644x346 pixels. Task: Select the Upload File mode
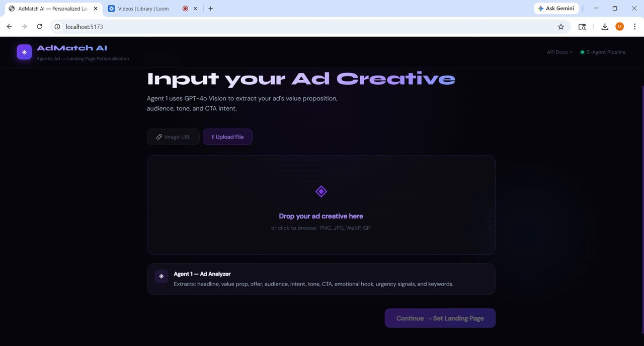pos(227,137)
